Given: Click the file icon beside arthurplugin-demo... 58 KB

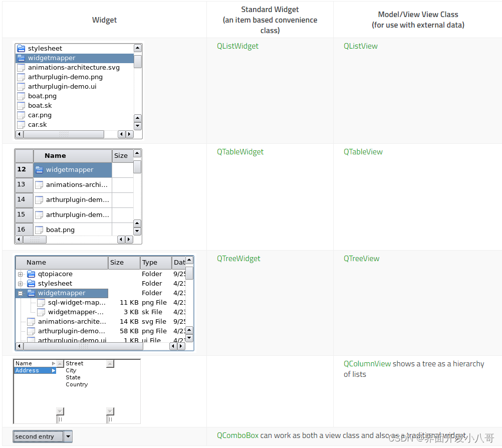Looking at the screenshot, I should tap(31, 331).
